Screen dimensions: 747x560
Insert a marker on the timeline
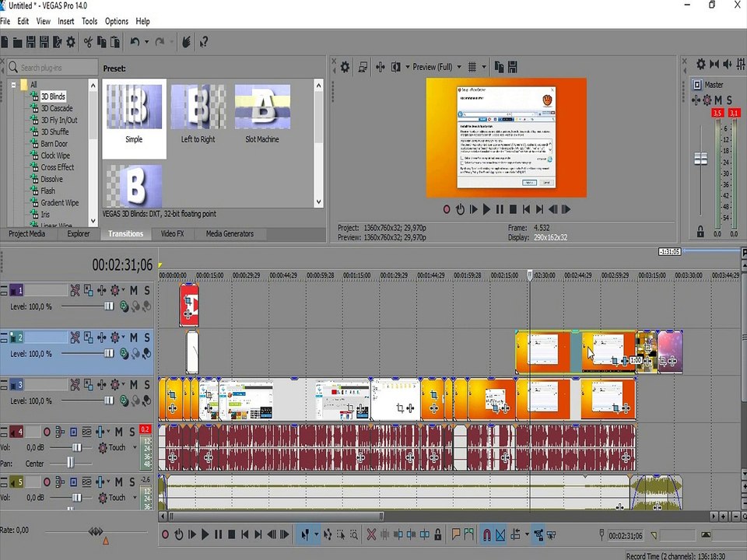coord(456,535)
